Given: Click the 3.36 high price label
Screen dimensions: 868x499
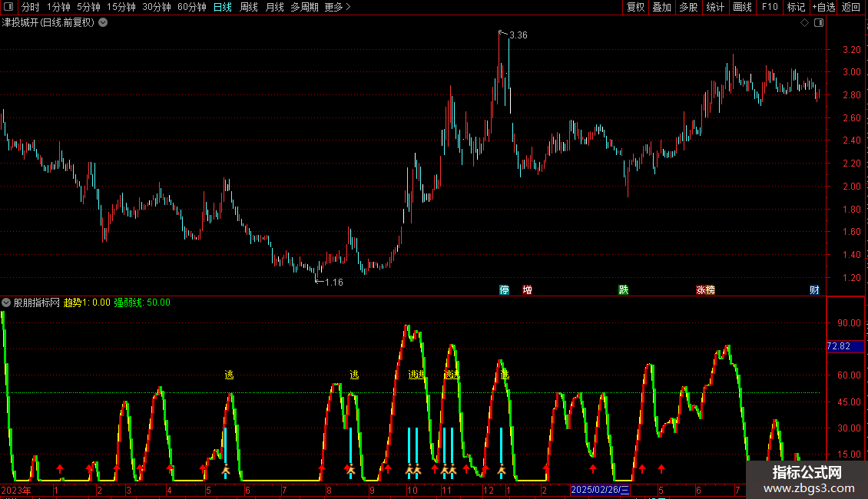Looking at the screenshot, I should click(518, 35).
